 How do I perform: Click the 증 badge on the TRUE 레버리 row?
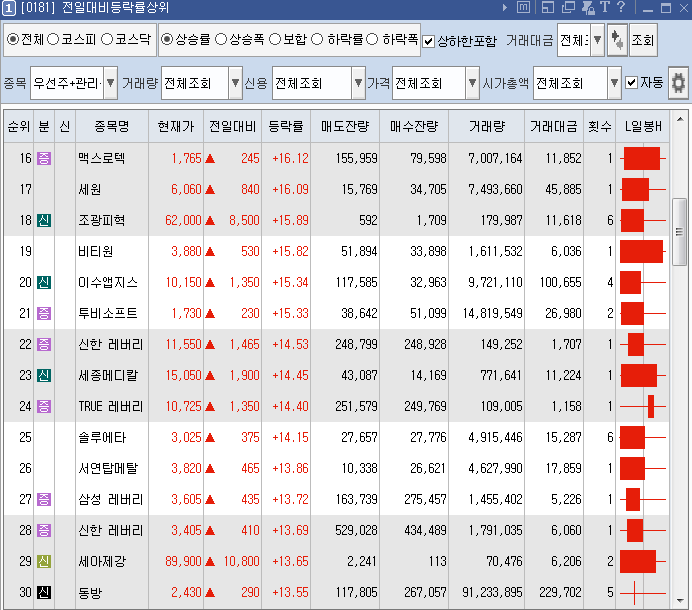click(x=44, y=407)
